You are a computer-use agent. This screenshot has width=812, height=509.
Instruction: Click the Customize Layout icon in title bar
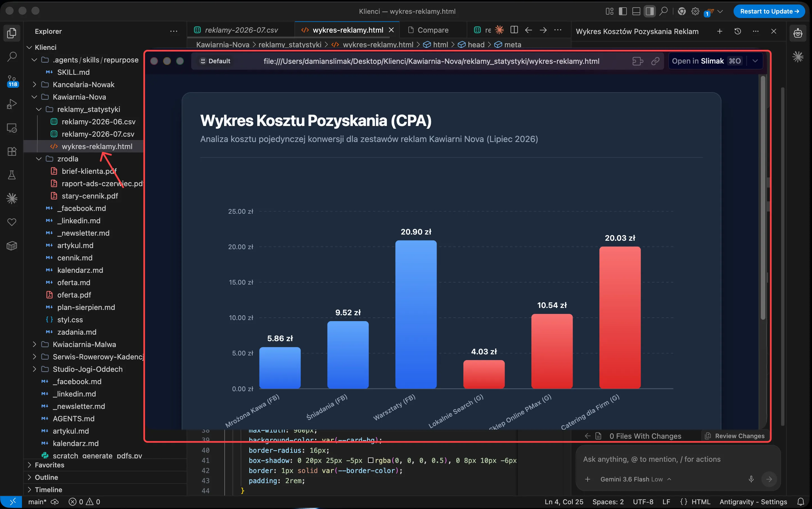(609, 12)
